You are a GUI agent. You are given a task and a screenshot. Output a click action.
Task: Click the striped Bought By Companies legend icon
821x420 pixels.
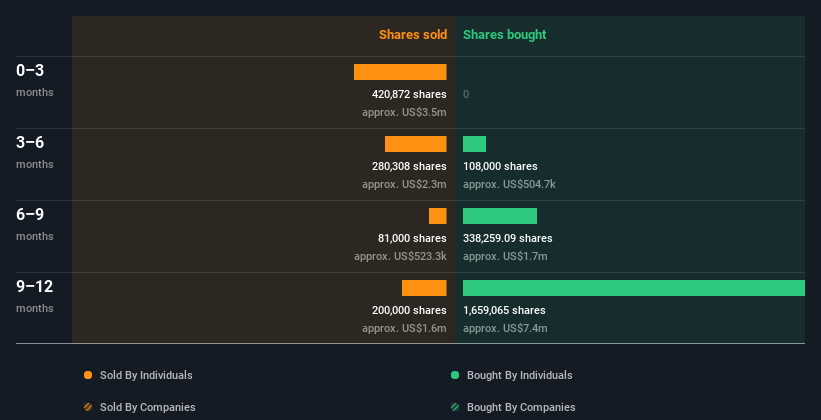click(x=455, y=407)
